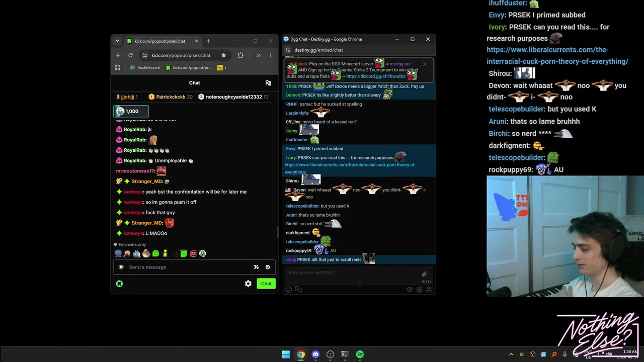
Task: Open the mcdgg.net link in the pinned message
Action: pos(400,64)
